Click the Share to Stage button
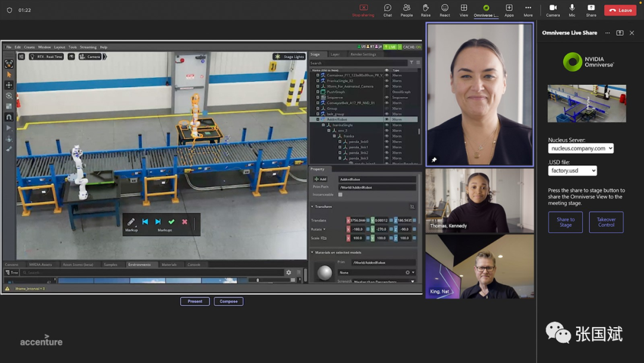The height and width of the screenshot is (363, 644). (x=565, y=222)
